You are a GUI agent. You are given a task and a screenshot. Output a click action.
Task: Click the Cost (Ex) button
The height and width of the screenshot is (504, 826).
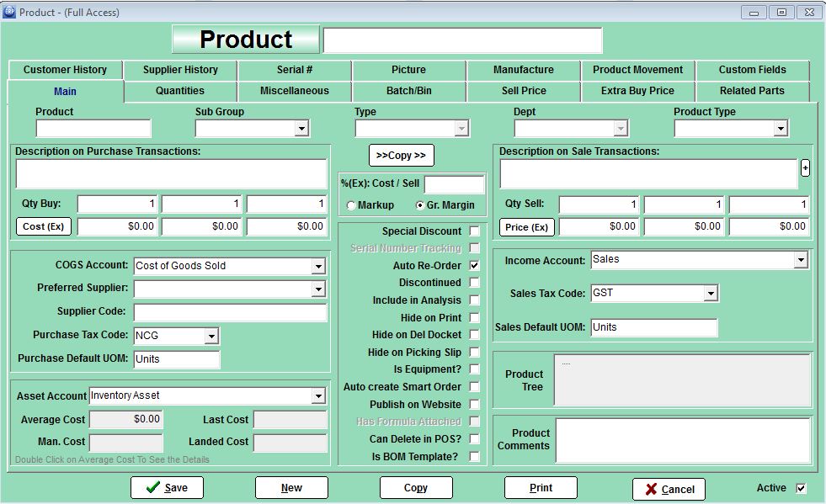[44, 226]
